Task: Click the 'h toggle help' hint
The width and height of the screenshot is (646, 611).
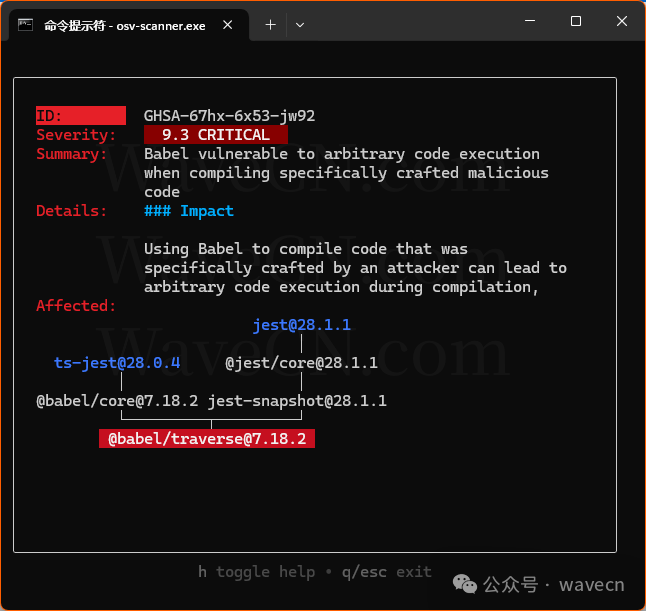Action: [x=256, y=572]
